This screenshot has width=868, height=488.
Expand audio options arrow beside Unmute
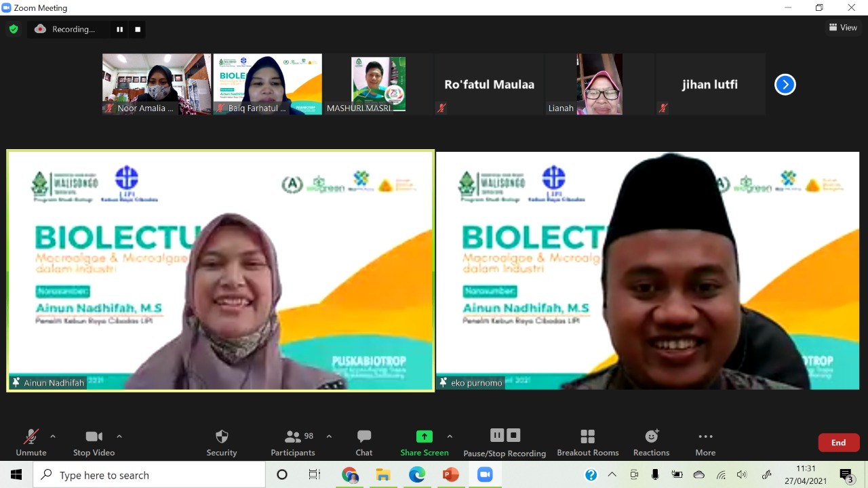pyautogui.click(x=53, y=436)
